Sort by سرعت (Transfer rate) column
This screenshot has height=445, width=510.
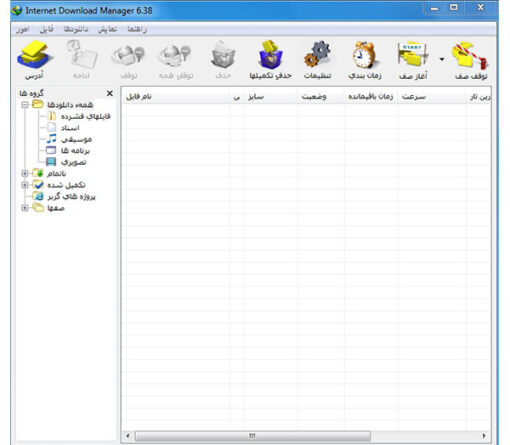tap(432, 97)
